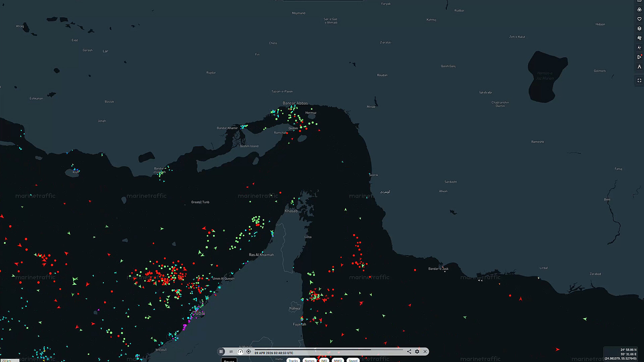The image size is (644, 362).
Task: Enter fullscreen map mode
Action: [639, 80]
